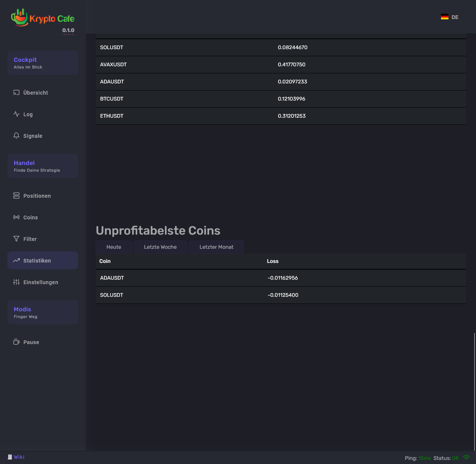Select the Letzte Woche tab

160,247
